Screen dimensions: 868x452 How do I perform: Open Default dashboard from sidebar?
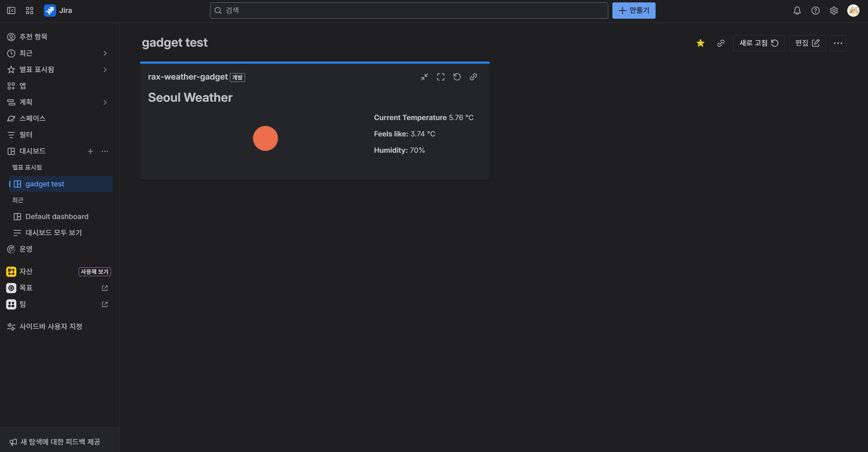[x=57, y=217]
